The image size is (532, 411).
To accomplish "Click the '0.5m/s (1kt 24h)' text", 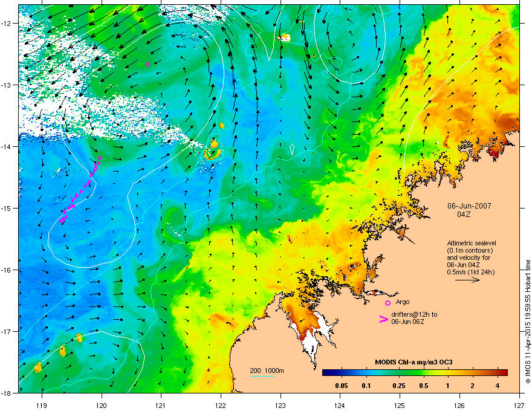I will (x=470, y=272).
